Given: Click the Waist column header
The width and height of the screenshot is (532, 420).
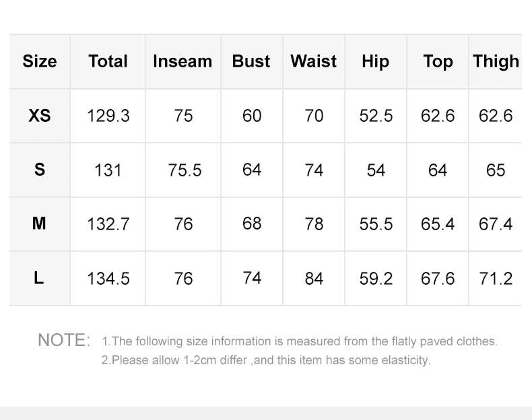Looking at the screenshot, I should (314, 61).
